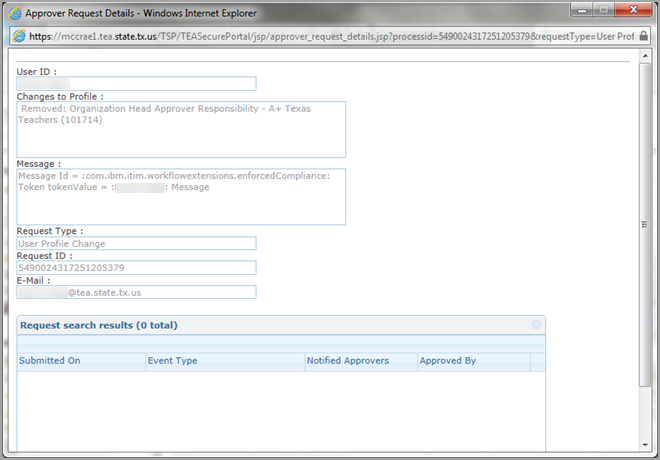The height and width of the screenshot is (460, 660).
Task: Click the scroll up arrow
Action: (645, 58)
